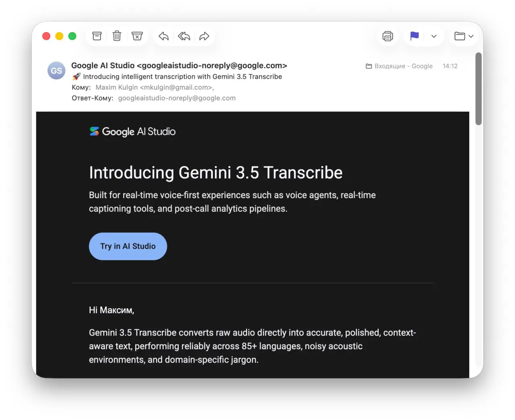Delete this email using the trash icon

pos(117,36)
